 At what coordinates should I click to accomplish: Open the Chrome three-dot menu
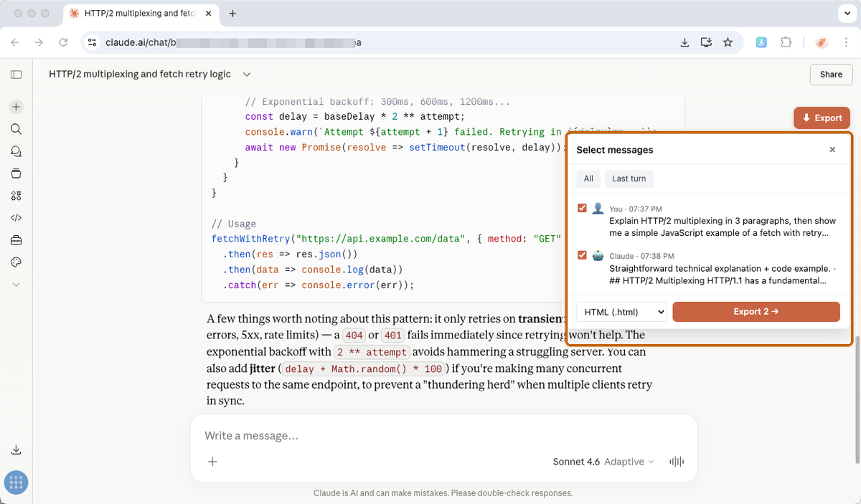pos(847,42)
